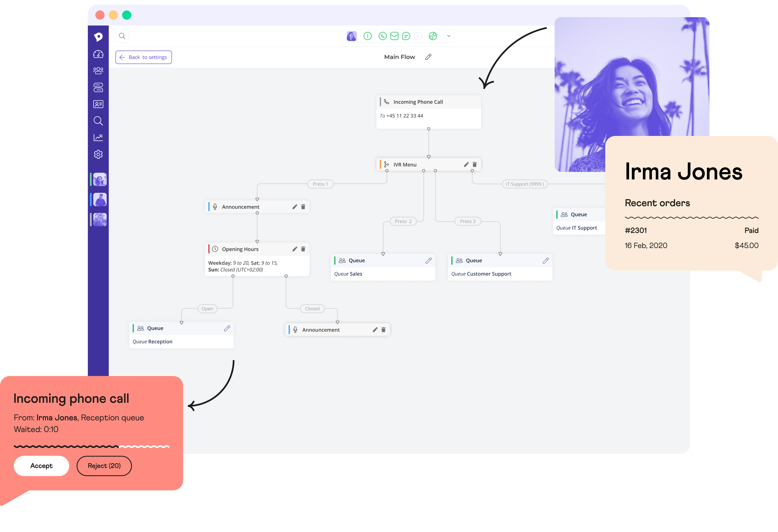Click the search button in top bar

point(122,36)
